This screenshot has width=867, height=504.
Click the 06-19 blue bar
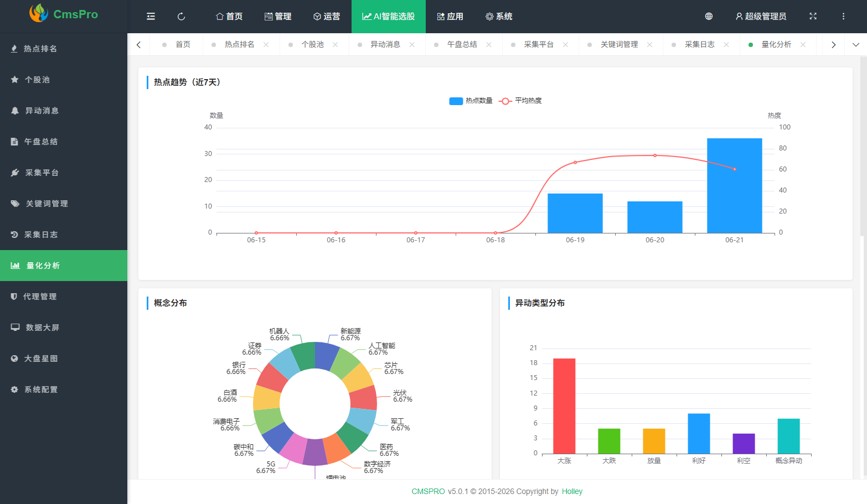click(575, 214)
